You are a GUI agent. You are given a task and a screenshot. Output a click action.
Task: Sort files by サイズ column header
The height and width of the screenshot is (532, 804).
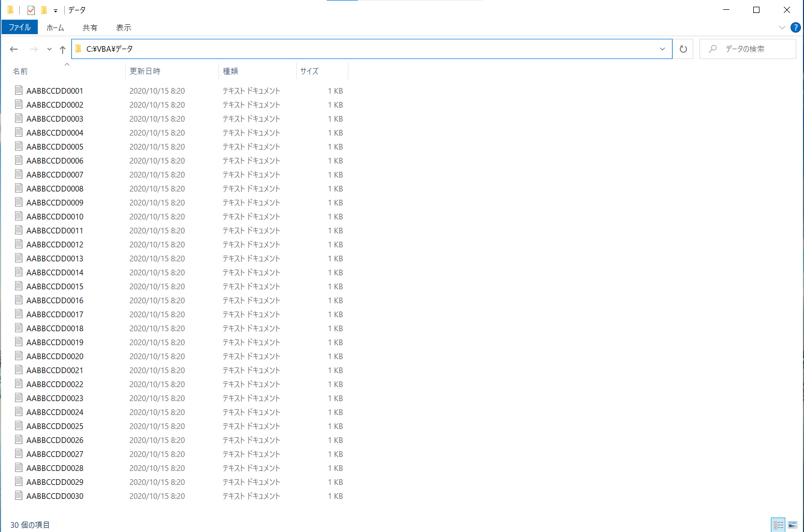(x=310, y=71)
